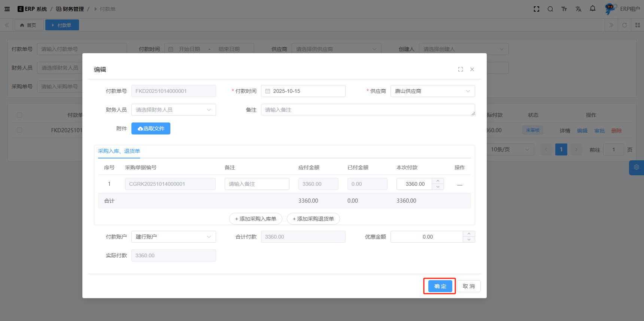Click 添加采购入库单 button
The height and width of the screenshot is (321, 644).
pyautogui.click(x=255, y=219)
